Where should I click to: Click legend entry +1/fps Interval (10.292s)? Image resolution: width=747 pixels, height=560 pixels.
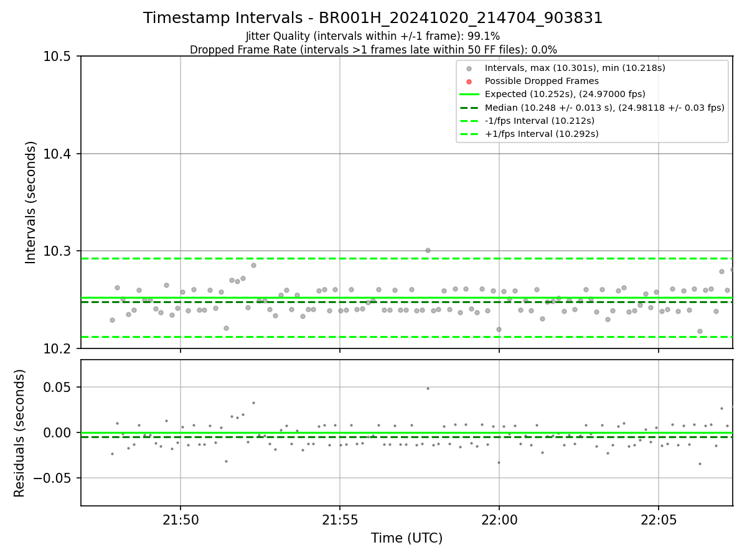point(542,134)
